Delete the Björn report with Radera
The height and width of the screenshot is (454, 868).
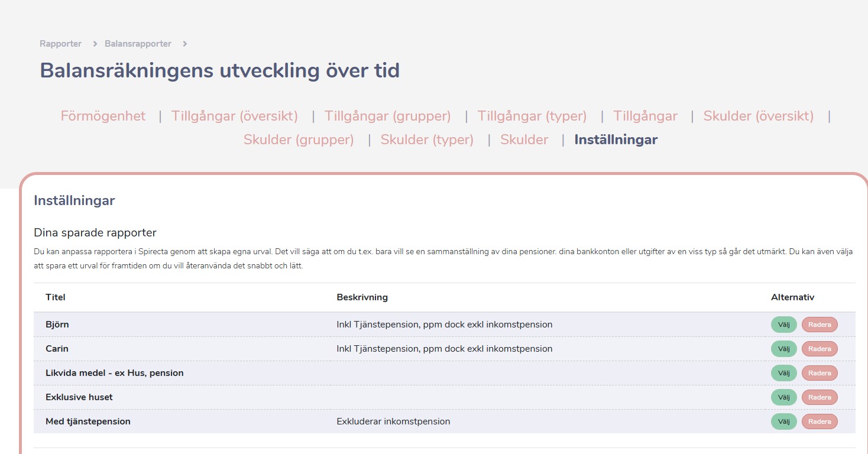pos(820,325)
